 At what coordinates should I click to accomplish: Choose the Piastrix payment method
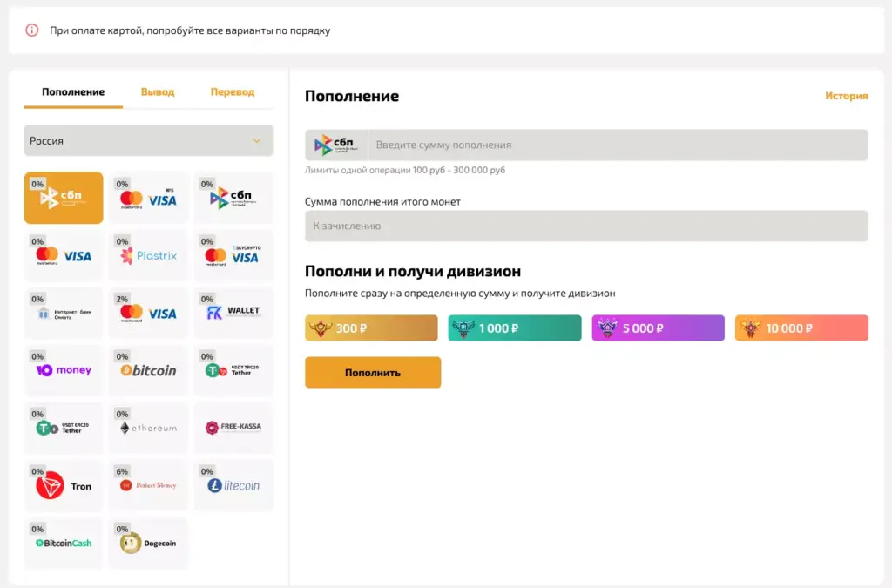148,255
